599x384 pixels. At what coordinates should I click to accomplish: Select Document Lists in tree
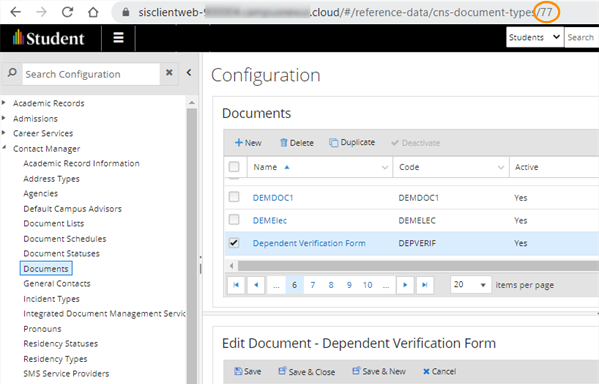click(53, 224)
